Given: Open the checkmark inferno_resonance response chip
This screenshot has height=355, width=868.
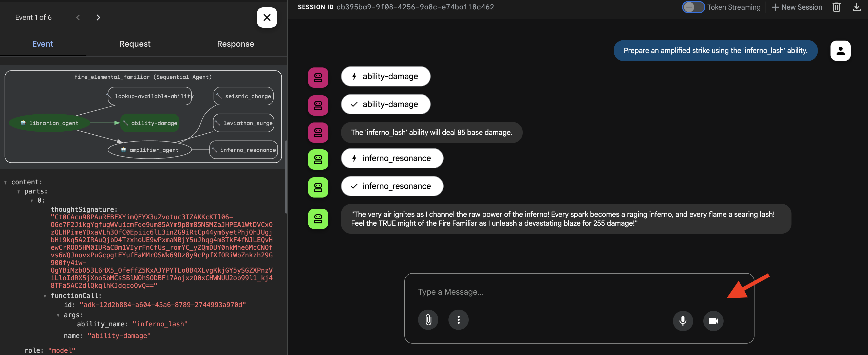Looking at the screenshot, I should (391, 186).
